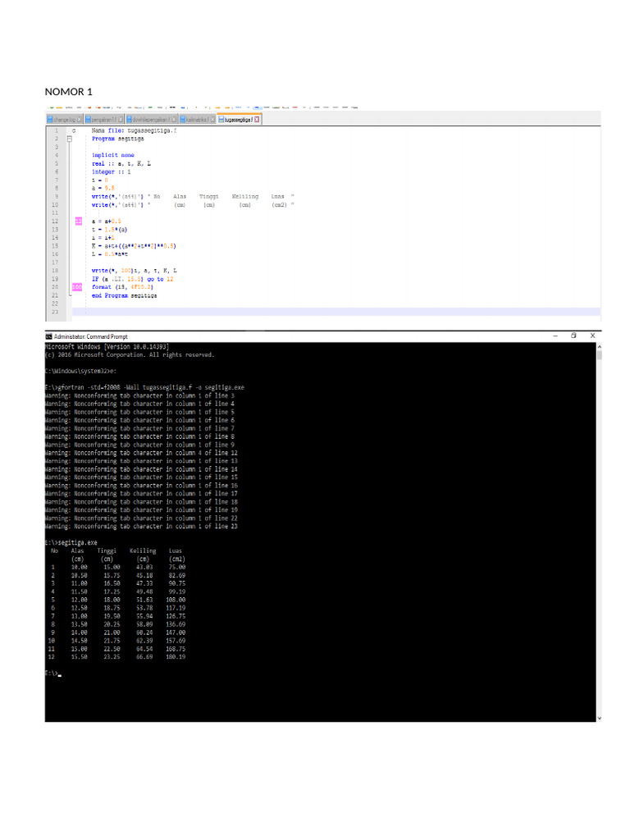
Task: Minimize the Command Prompt window
Action: tap(555, 336)
